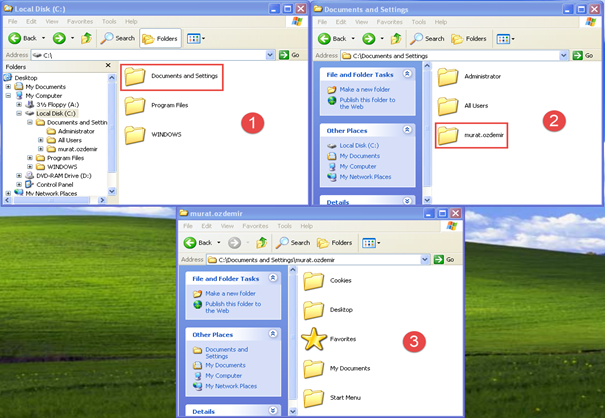Select Program Files folder in Local Disk window
The height and width of the screenshot is (418, 605).
click(157, 105)
